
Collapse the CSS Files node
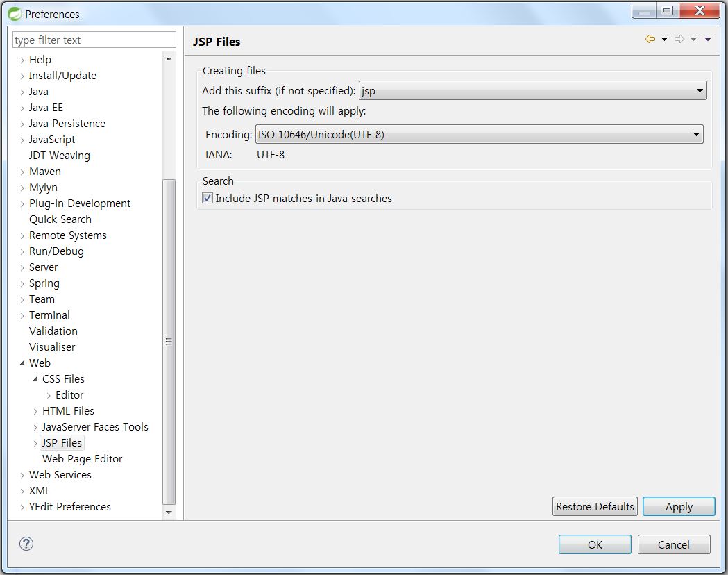pyautogui.click(x=35, y=379)
